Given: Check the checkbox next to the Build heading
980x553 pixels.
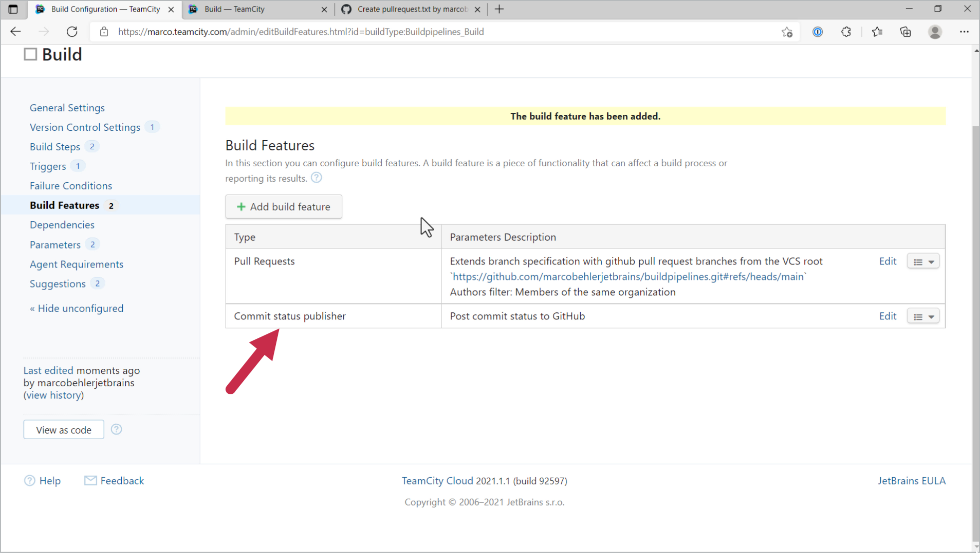Looking at the screenshot, I should click(30, 54).
